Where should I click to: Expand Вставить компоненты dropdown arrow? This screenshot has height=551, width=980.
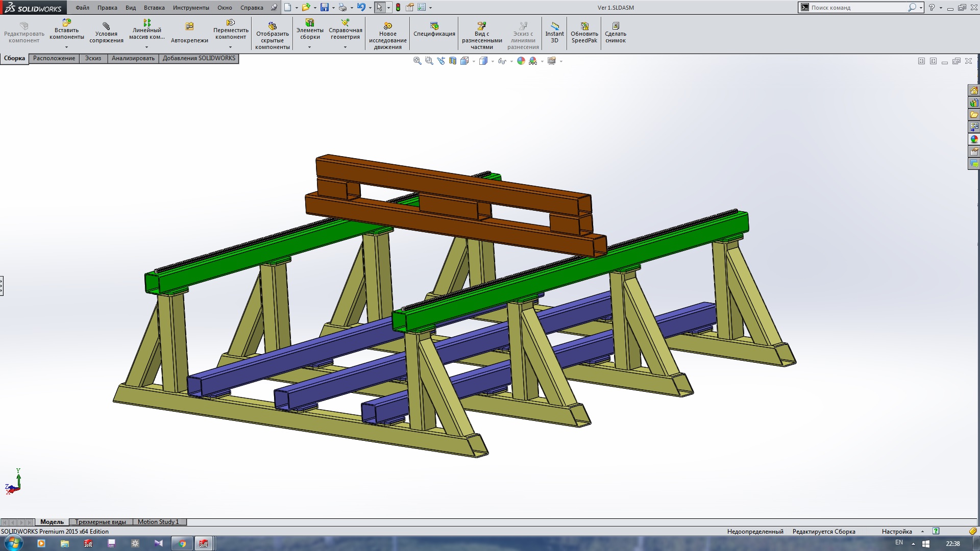click(x=66, y=47)
